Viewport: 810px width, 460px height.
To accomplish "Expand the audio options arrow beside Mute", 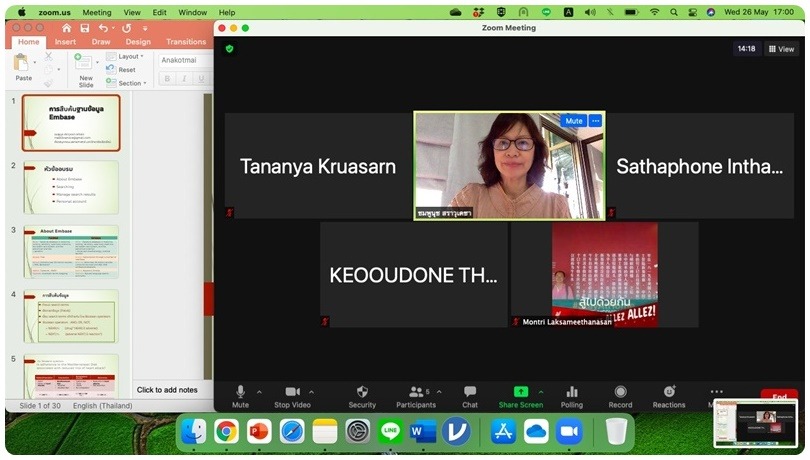I will pyautogui.click(x=259, y=392).
